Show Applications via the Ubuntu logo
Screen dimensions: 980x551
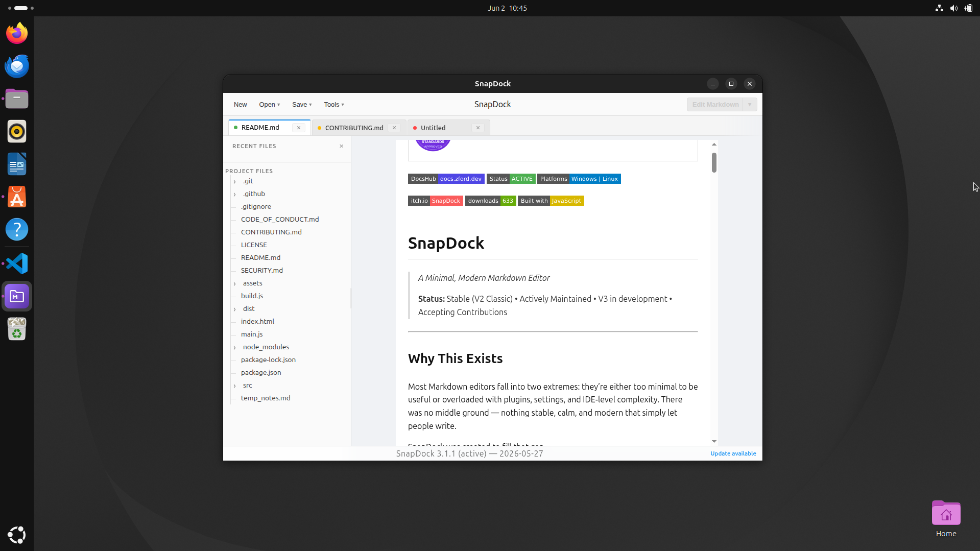point(17,535)
